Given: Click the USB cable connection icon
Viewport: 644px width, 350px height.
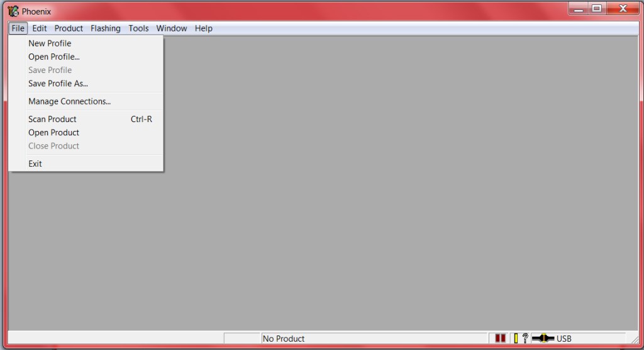Looking at the screenshot, I should click(543, 338).
